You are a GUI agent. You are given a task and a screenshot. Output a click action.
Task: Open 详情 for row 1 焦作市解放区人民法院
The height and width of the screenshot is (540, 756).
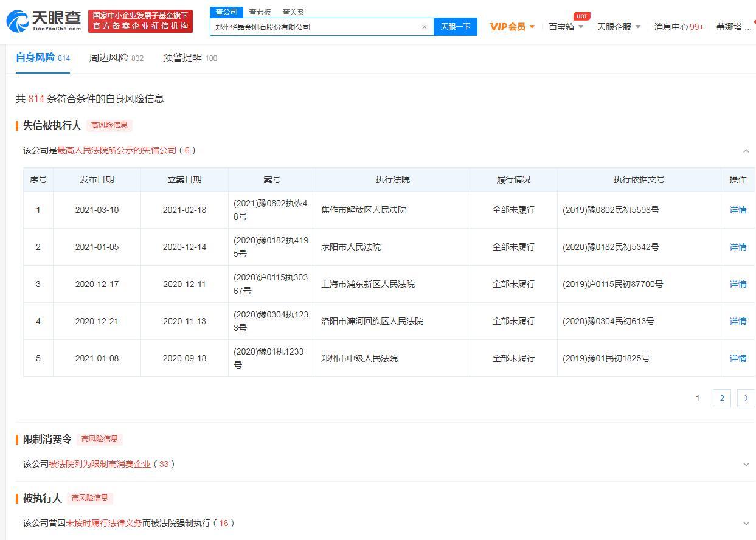738,210
